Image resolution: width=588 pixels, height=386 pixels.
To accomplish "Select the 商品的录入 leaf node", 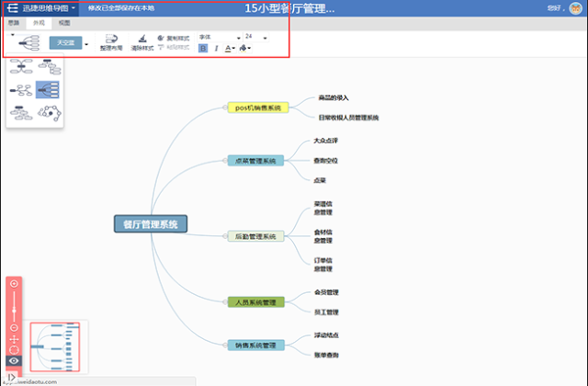I will (334, 98).
